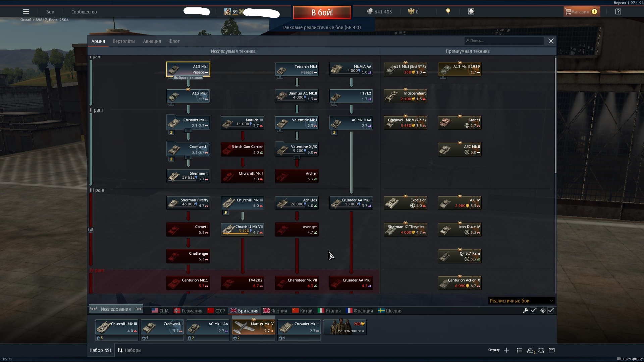Click the crew level star under Churchill Mk.III slot

click(98, 338)
